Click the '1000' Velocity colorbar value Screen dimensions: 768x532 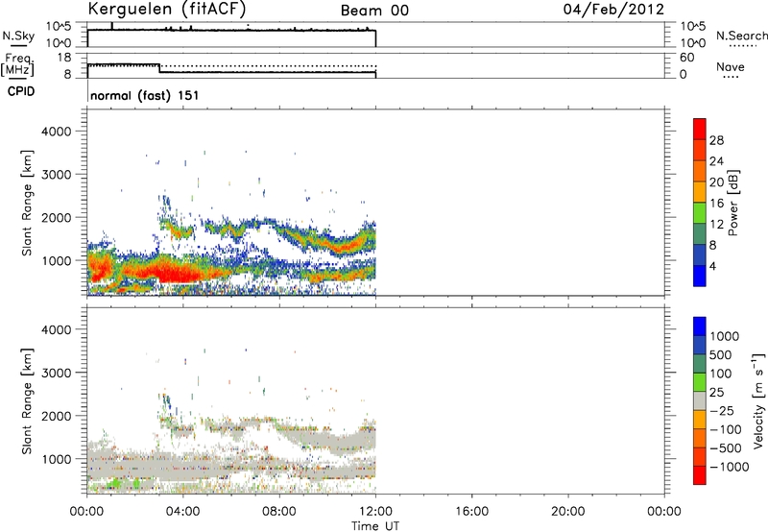pos(725,336)
